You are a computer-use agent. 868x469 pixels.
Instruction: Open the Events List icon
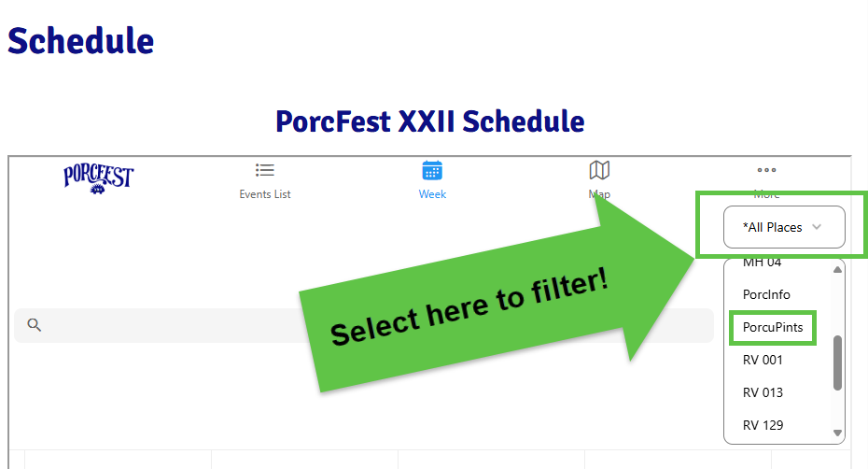265,170
